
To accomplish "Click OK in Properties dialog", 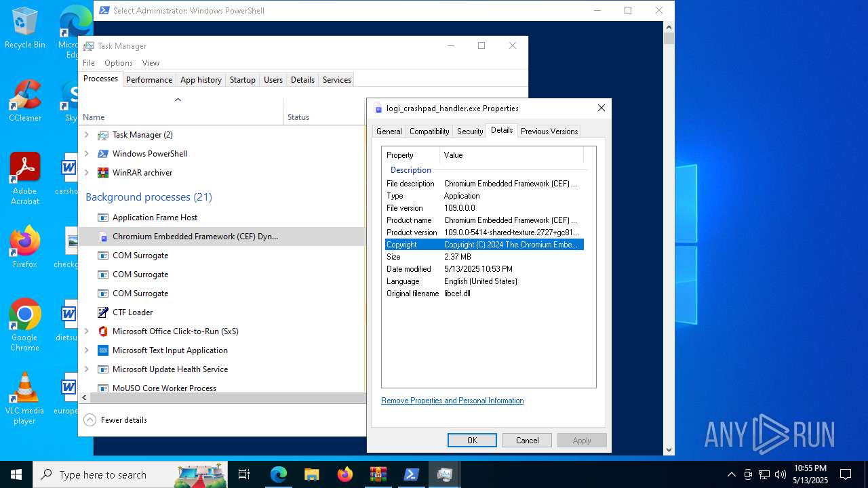I will point(472,441).
